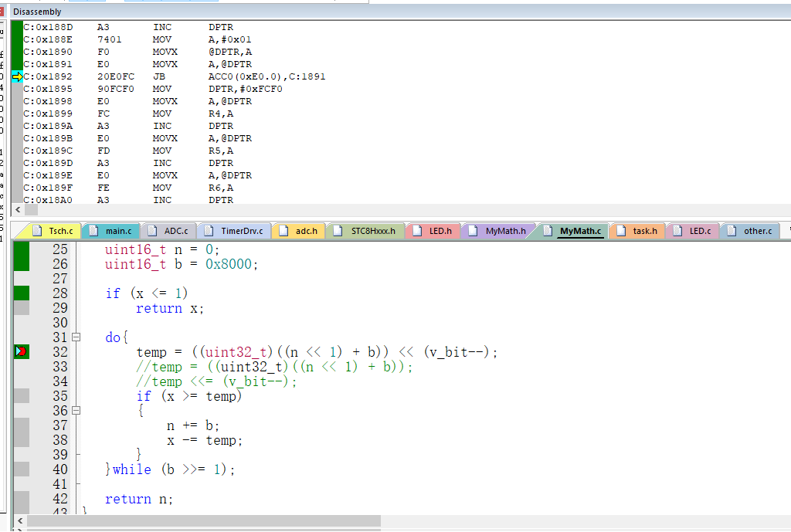
Task: Collapse the if block at line 36
Action: (76, 411)
